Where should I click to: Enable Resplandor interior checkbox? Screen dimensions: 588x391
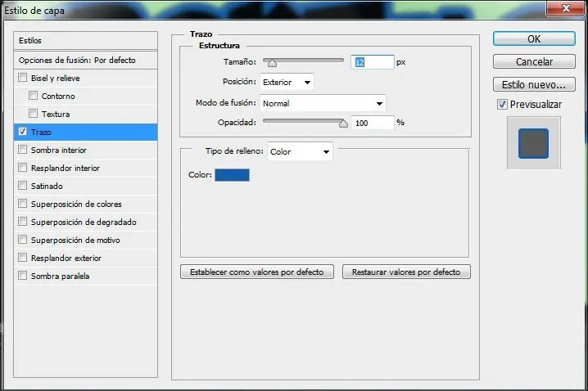(x=22, y=168)
